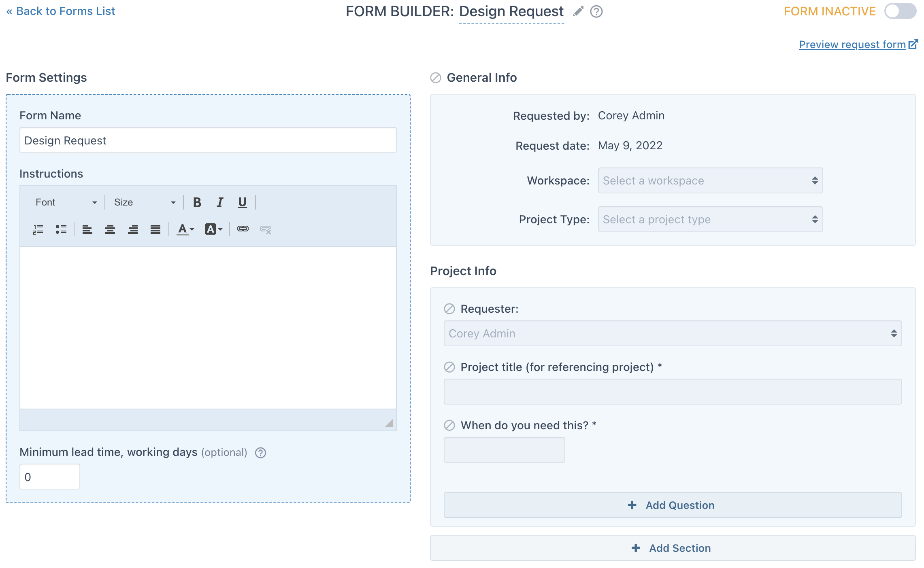Insert a bulleted list
Image resolution: width=924 pixels, height=568 pixels.
pyautogui.click(x=61, y=229)
